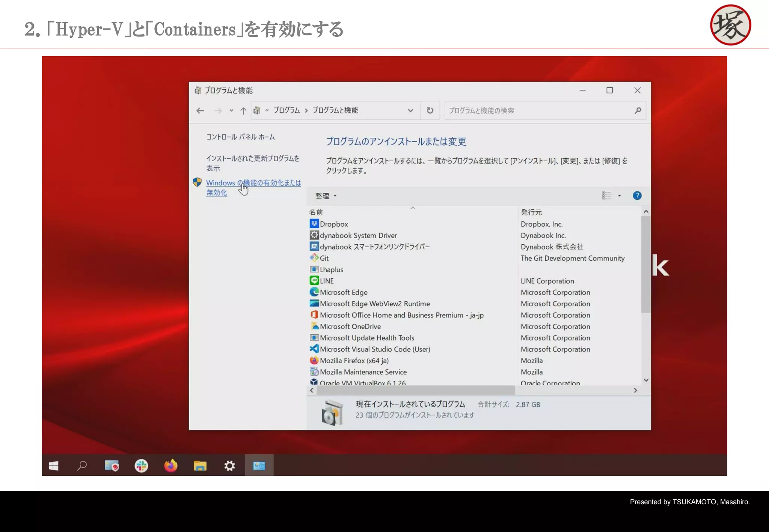Open Windows の機能の有効化または無効化 link
This screenshot has height=532, width=769.
pos(253,188)
